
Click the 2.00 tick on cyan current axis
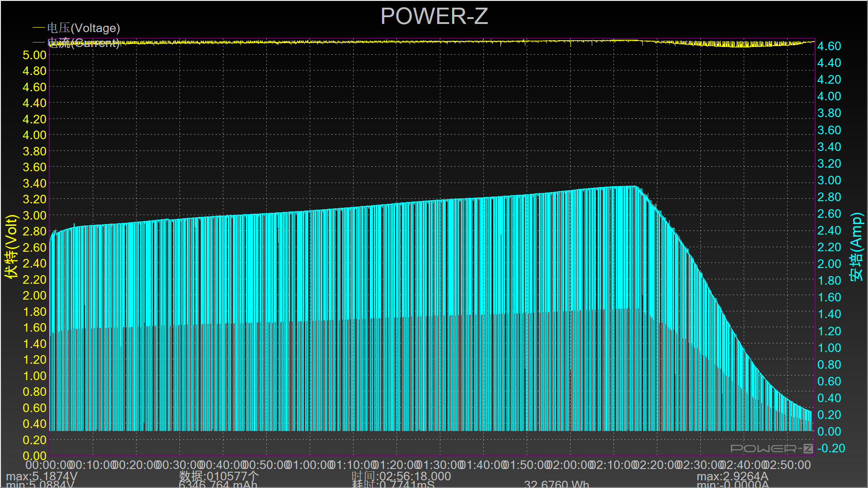tap(829, 264)
